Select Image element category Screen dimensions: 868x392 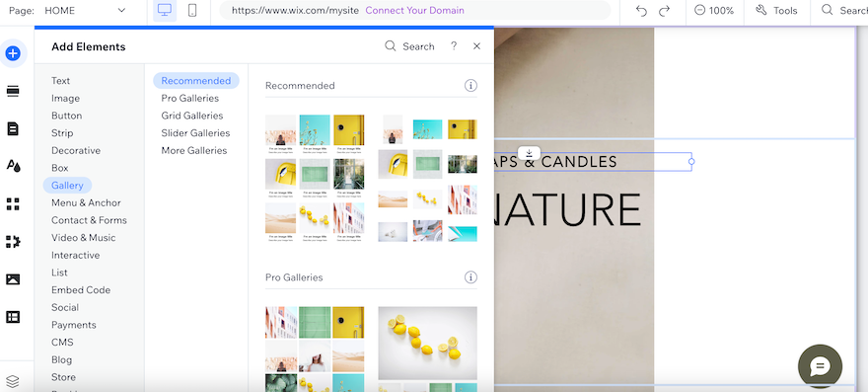(65, 98)
